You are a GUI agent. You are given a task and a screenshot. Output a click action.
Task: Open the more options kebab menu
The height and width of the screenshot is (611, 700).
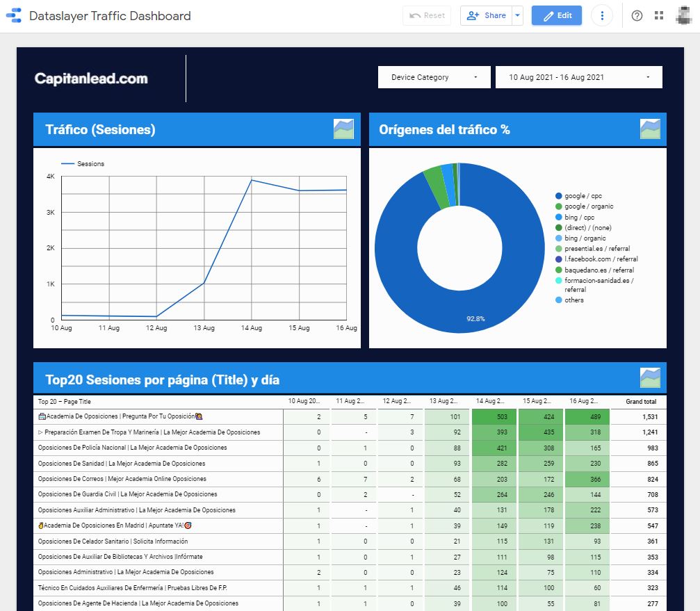[x=602, y=15]
